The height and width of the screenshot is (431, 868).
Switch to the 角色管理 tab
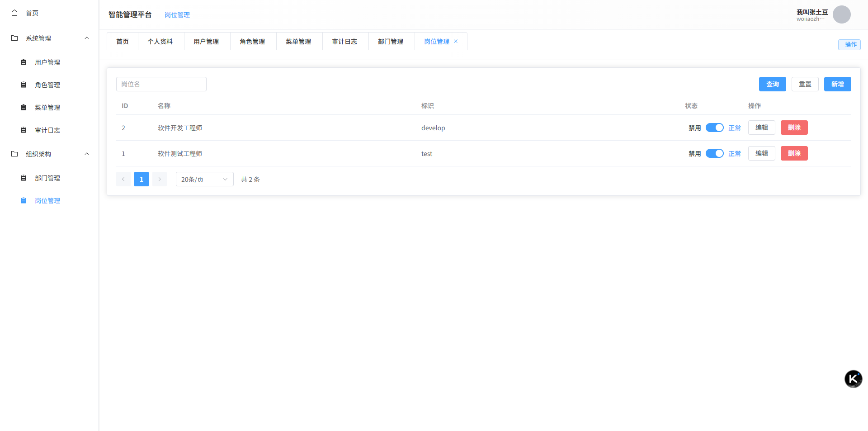tap(252, 41)
